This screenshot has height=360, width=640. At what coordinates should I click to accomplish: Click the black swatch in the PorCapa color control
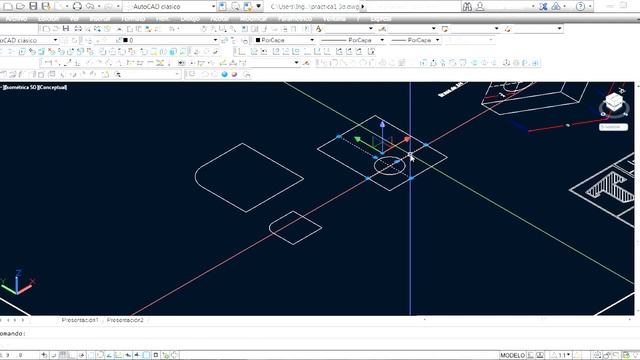coord(258,40)
